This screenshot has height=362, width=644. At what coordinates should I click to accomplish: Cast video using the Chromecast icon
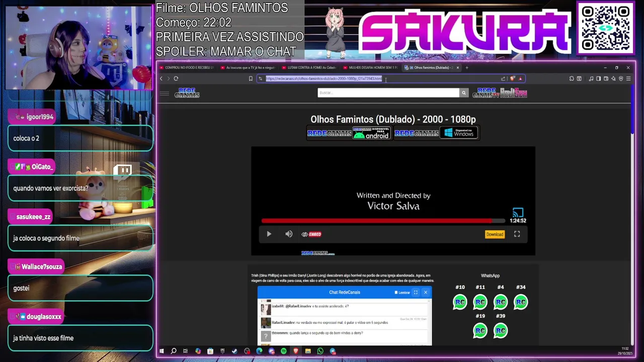(518, 213)
